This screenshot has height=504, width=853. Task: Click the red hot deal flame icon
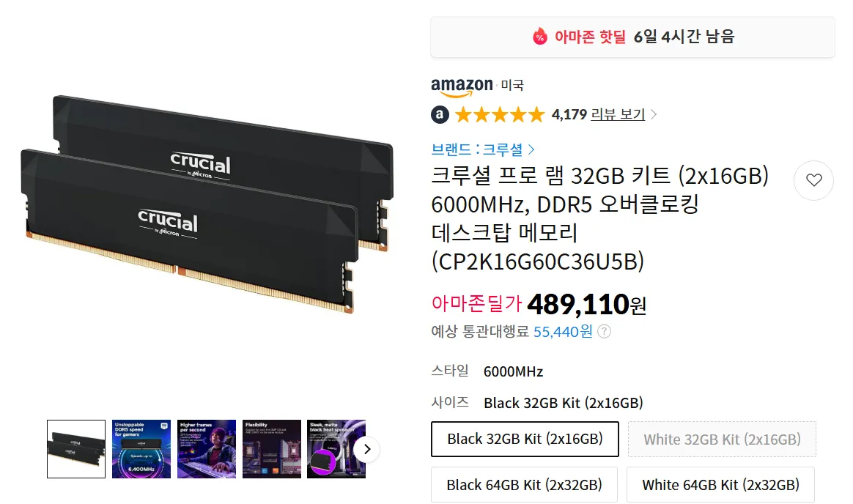(539, 37)
